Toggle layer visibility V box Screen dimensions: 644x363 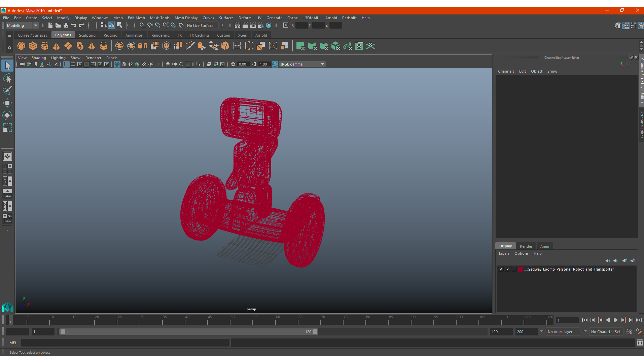pyautogui.click(x=501, y=269)
